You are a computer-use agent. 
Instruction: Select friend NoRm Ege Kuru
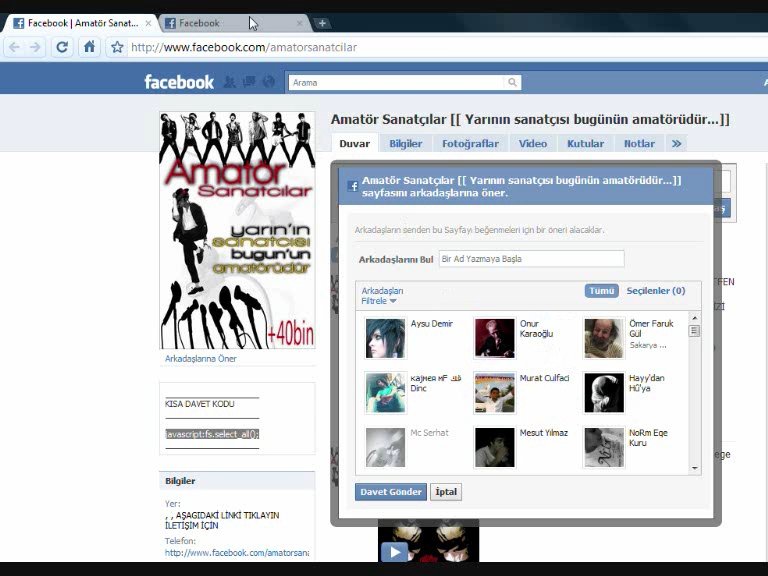pos(633,447)
